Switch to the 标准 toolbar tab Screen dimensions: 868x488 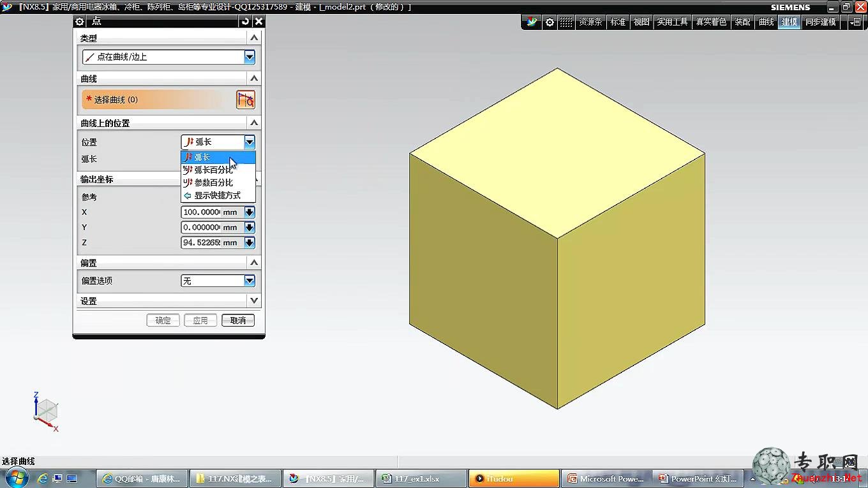[x=618, y=22]
